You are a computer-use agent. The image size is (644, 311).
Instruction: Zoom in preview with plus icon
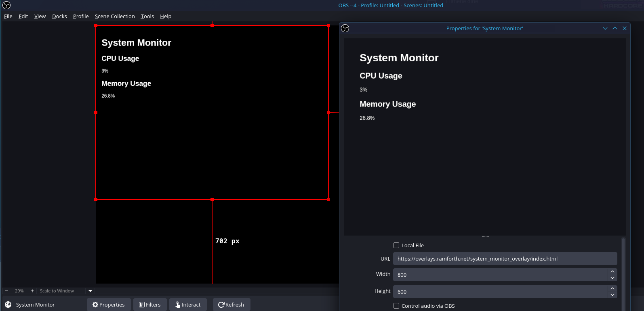coord(32,291)
